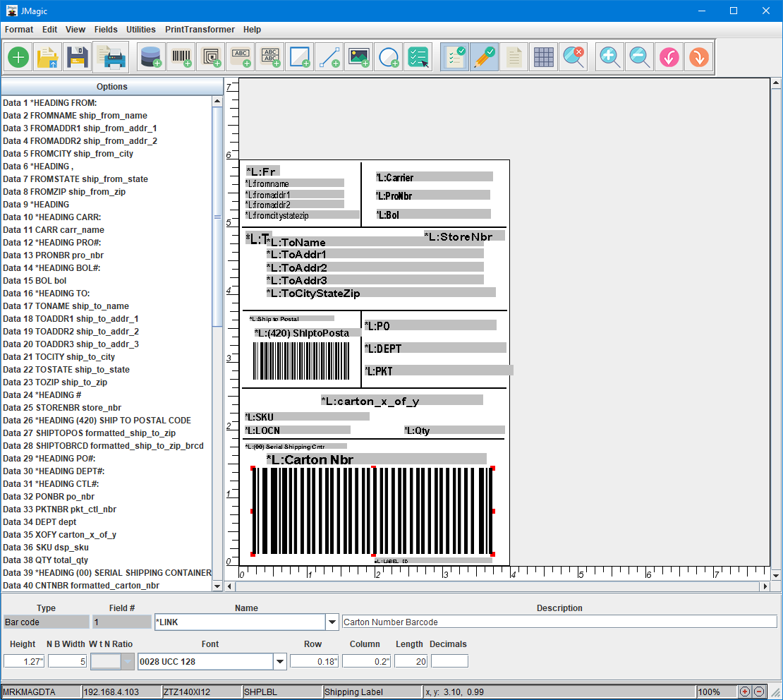This screenshot has height=700, width=783.
Task: Click the Description input field
Action: 559,622
